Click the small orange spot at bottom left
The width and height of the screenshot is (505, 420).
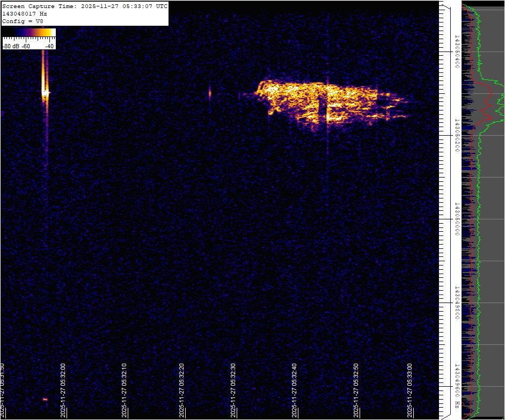45,399
